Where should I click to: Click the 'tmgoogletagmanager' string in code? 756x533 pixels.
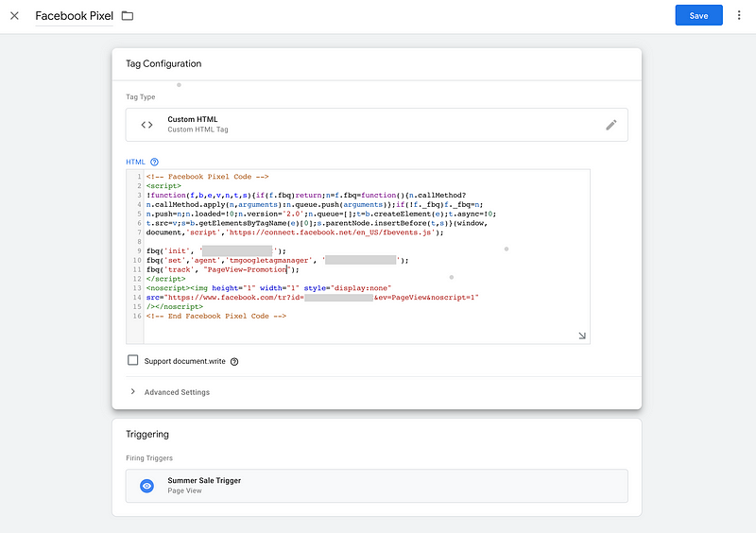point(269,261)
